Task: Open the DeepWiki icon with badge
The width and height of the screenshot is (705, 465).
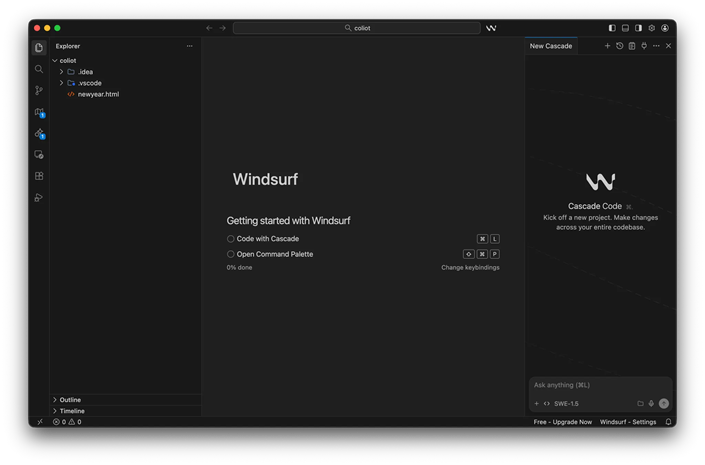Action: click(x=40, y=134)
